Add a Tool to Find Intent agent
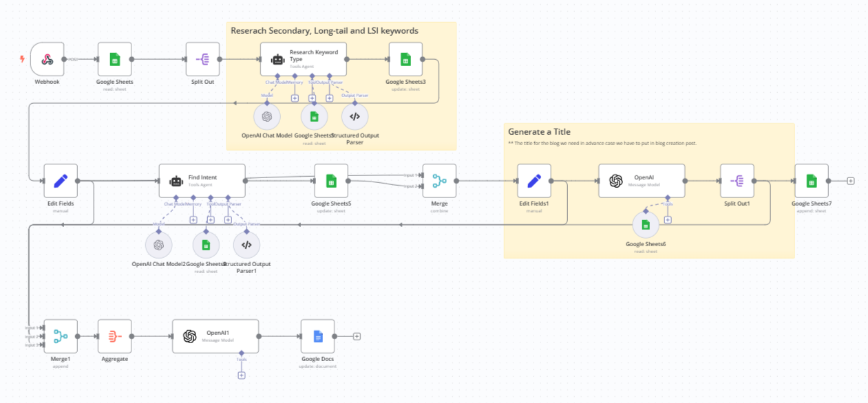The height and width of the screenshot is (403, 868). pyautogui.click(x=211, y=220)
